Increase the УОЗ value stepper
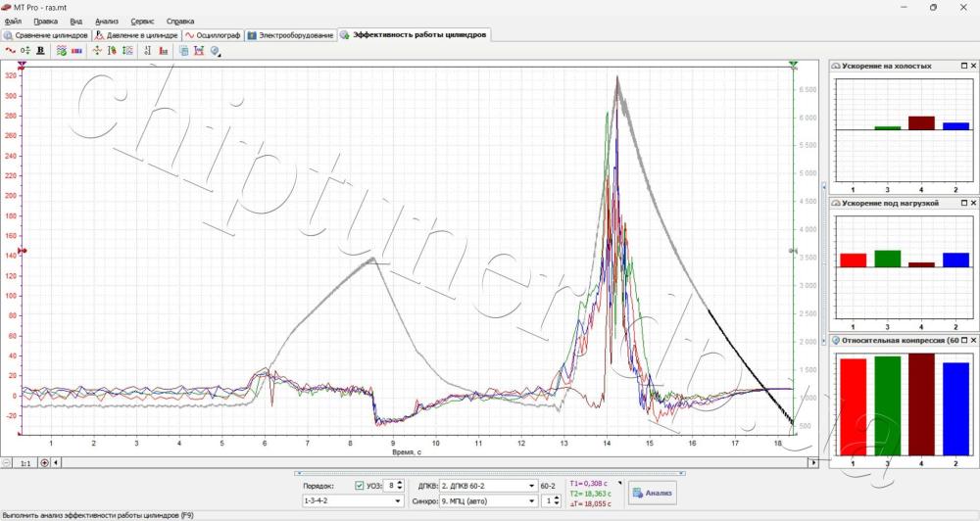 point(400,482)
